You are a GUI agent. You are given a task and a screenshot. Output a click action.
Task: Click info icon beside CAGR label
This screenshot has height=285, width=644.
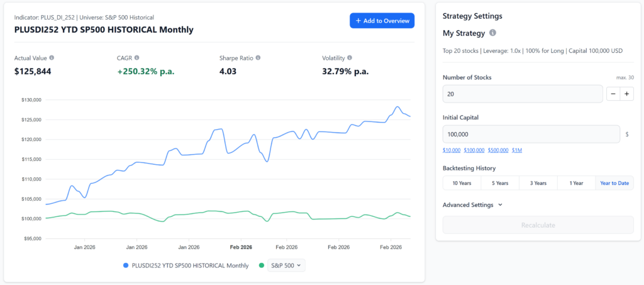tap(136, 58)
